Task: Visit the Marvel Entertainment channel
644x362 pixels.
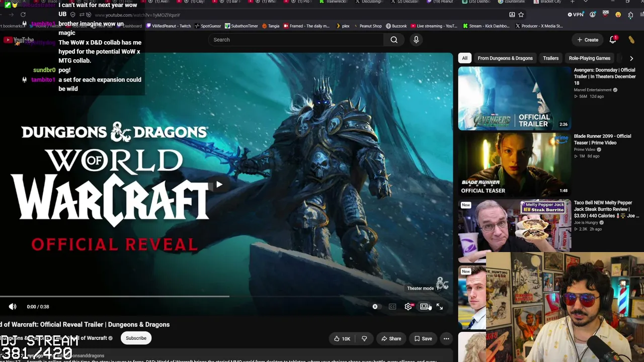Action: point(593,90)
